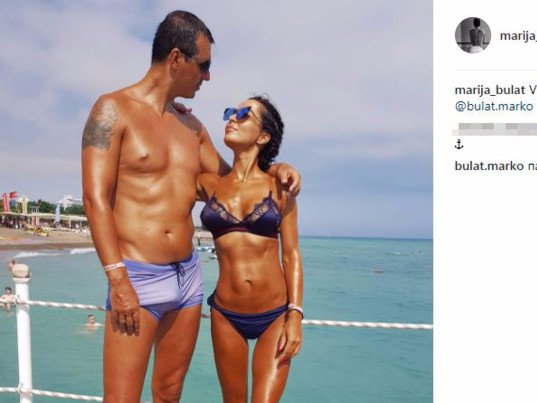Click the header username starting with marija_

tap(518, 36)
